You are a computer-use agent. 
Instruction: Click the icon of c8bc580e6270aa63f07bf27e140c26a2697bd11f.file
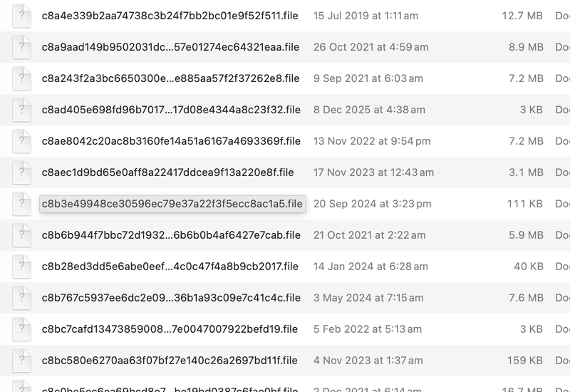(21, 361)
